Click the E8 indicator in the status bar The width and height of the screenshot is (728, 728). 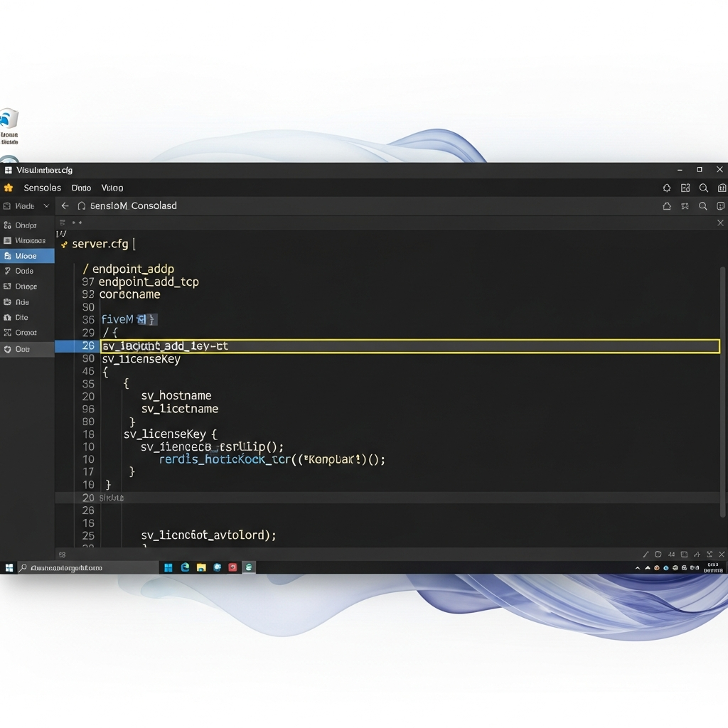point(63,555)
